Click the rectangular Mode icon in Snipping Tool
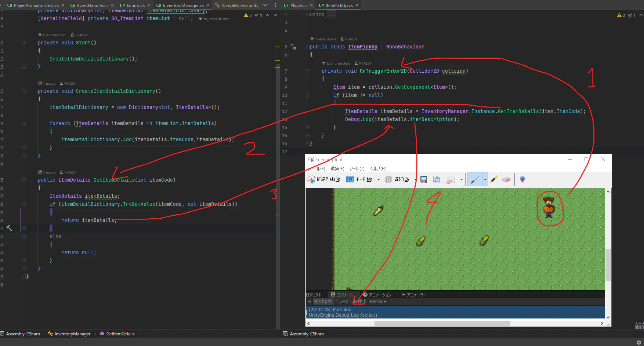This screenshot has height=346, width=644. [350, 179]
